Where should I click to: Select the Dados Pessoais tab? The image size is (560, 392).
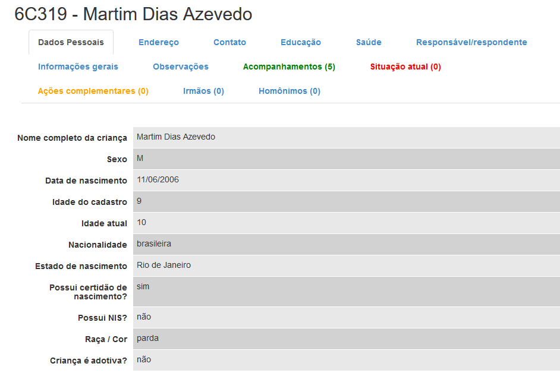(71, 42)
